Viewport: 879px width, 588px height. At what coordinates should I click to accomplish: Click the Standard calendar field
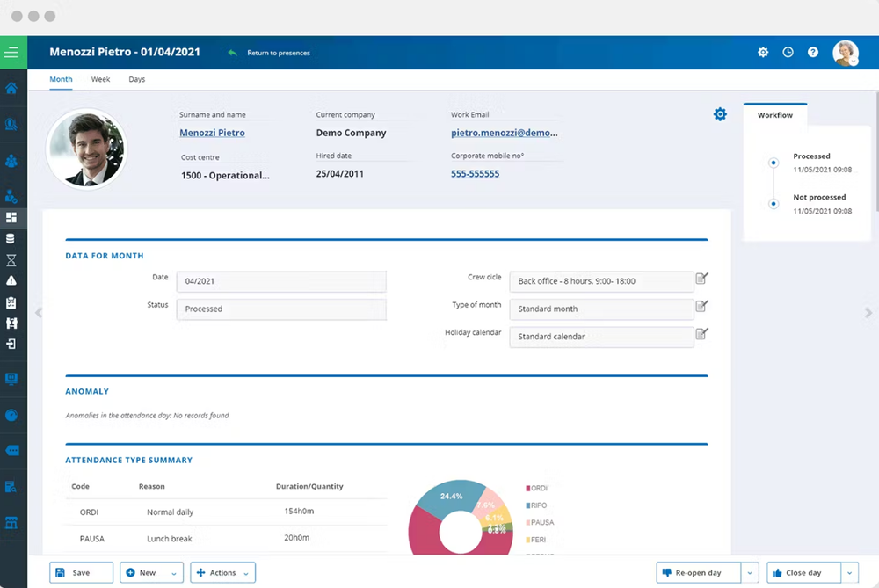tap(601, 337)
